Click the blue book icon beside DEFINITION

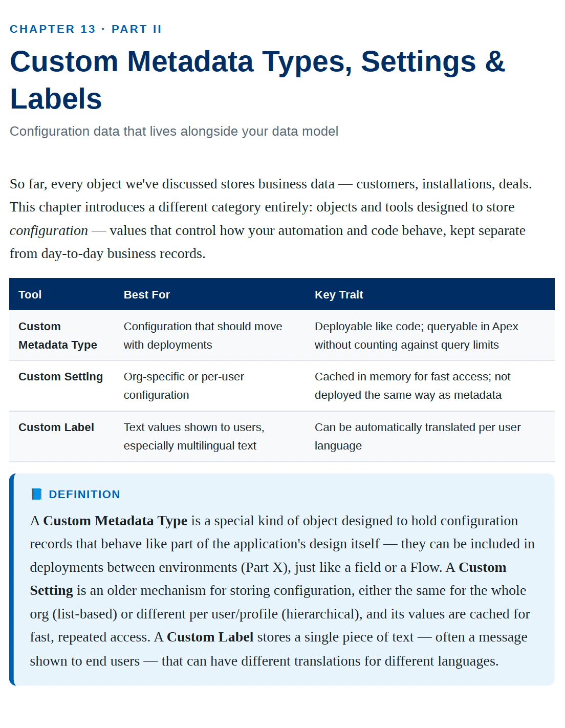36,494
